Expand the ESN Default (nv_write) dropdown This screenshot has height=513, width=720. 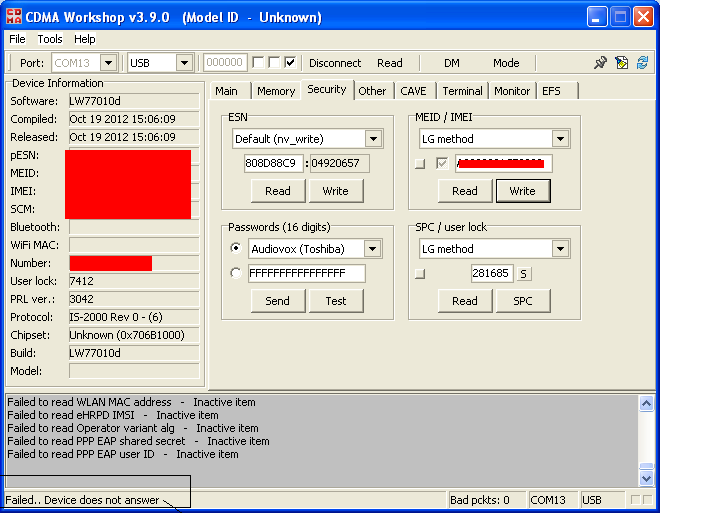click(x=374, y=139)
